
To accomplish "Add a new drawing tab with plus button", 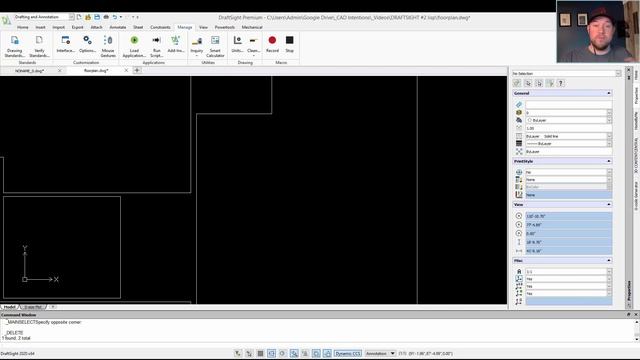I will [x=137, y=71].
